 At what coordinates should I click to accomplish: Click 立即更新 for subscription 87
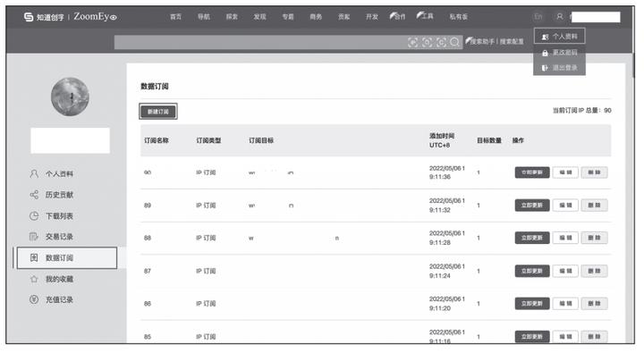click(532, 271)
